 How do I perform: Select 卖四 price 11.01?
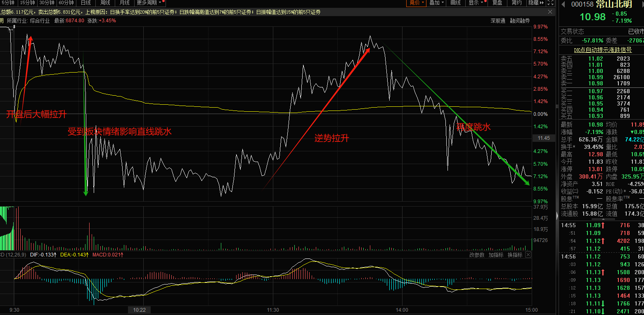[x=596, y=65]
